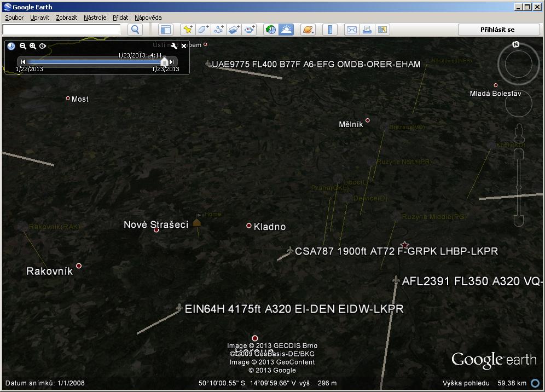Click the EIN64H aircraft icon
The width and height of the screenshot is (545, 392).
coord(179,308)
